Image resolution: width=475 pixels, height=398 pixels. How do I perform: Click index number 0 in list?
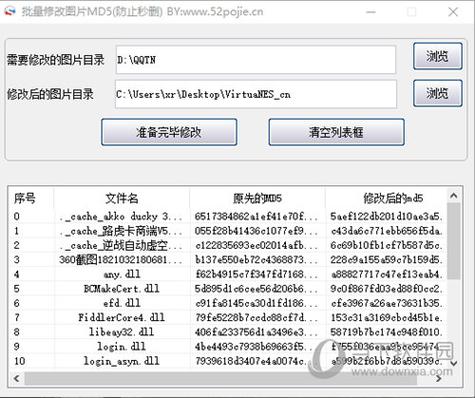point(17,216)
